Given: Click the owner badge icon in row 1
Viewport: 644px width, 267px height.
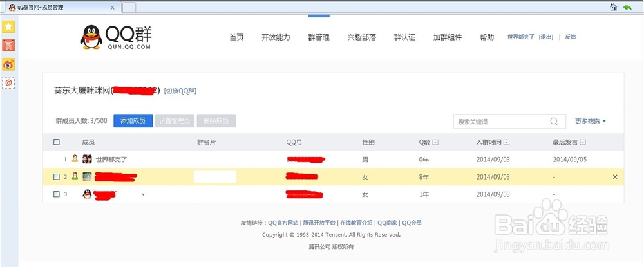Looking at the screenshot, I should tap(75, 158).
